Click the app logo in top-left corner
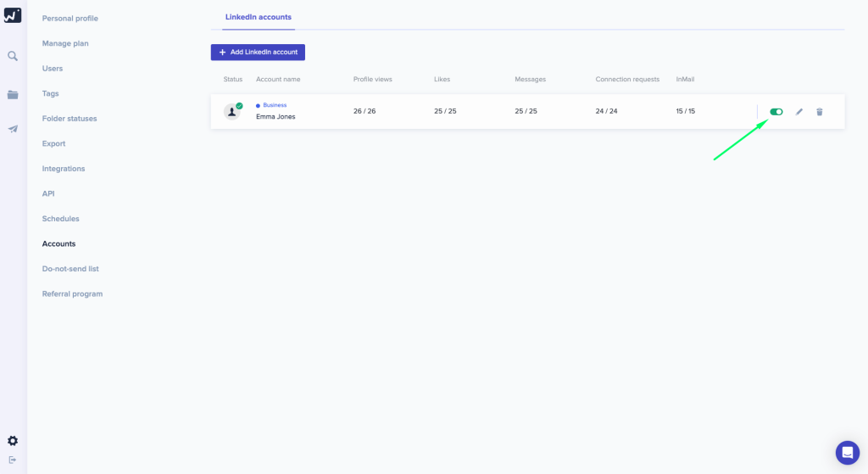The width and height of the screenshot is (868, 474). point(13,14)
